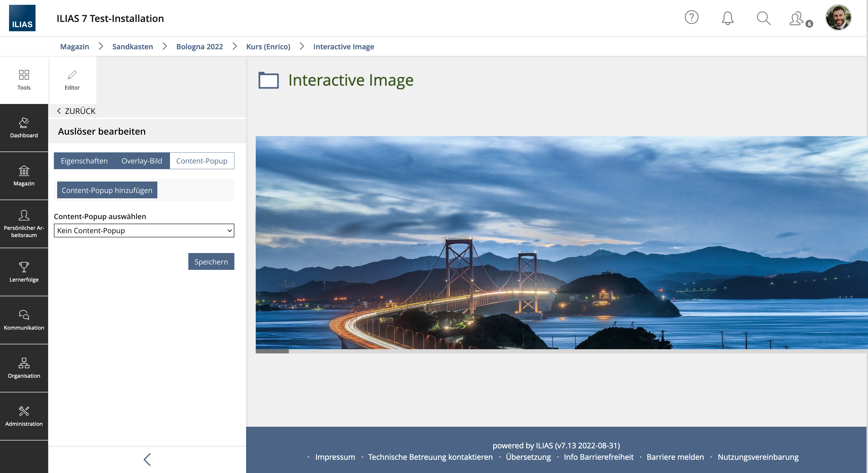Open Kommunikation in the sidebar

24,320
